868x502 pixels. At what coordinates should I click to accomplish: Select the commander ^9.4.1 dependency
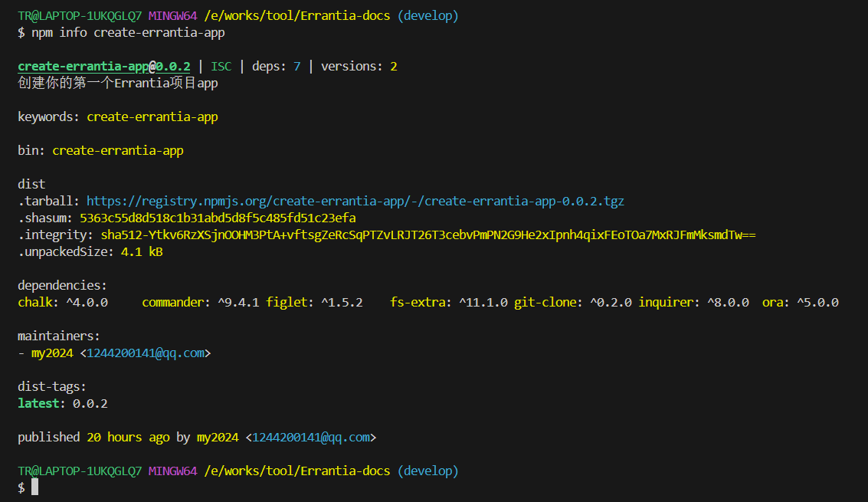[201, 303]
